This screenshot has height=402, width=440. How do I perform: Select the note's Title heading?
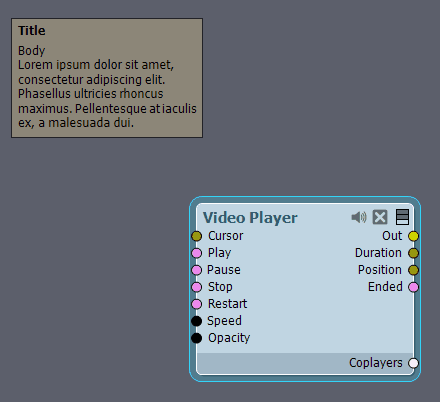(32, 31)
